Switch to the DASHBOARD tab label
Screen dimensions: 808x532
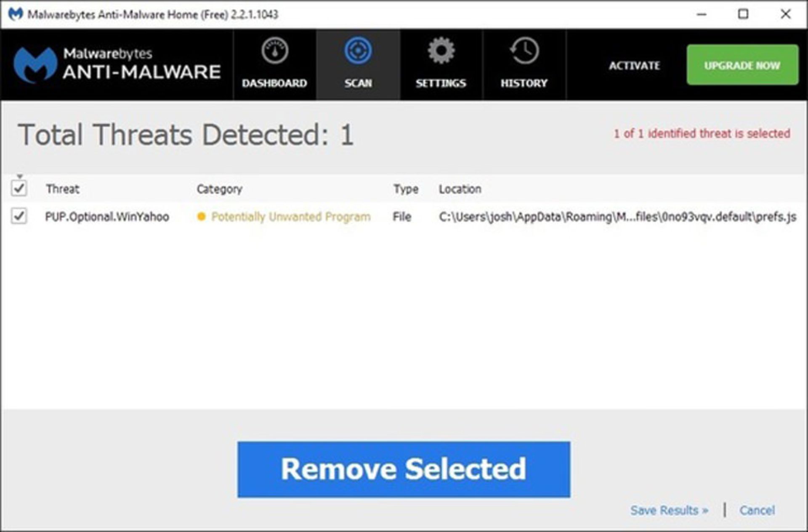274,83
